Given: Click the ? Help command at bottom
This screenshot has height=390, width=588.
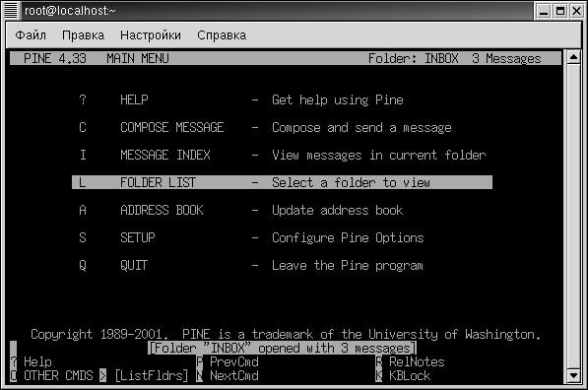Looking at the screenshot, I should coord(32,361).
